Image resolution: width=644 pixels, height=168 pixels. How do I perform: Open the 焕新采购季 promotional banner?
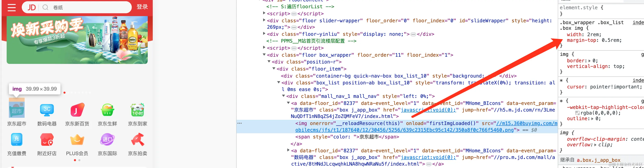77,40
